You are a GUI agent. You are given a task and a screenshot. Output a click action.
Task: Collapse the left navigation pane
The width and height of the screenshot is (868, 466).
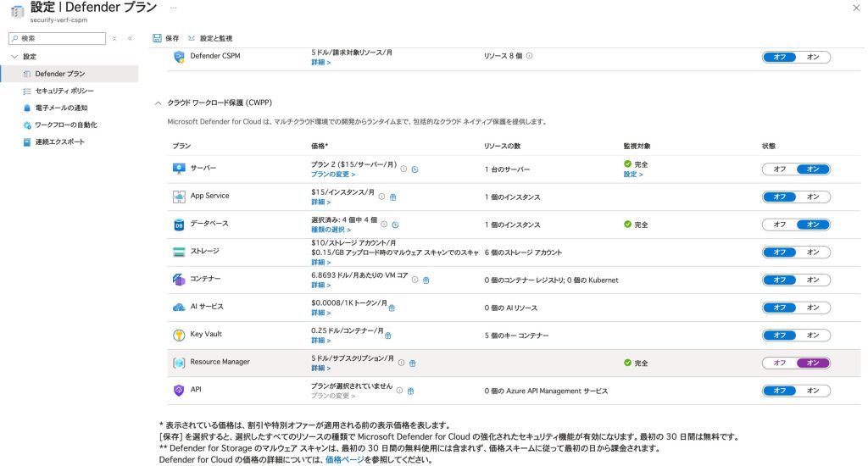(130, 38)
